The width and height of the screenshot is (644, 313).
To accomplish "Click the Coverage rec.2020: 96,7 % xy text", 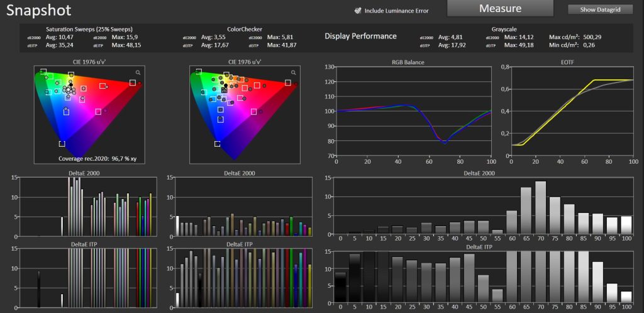I will pyautogui.click(x=96, y=158).
